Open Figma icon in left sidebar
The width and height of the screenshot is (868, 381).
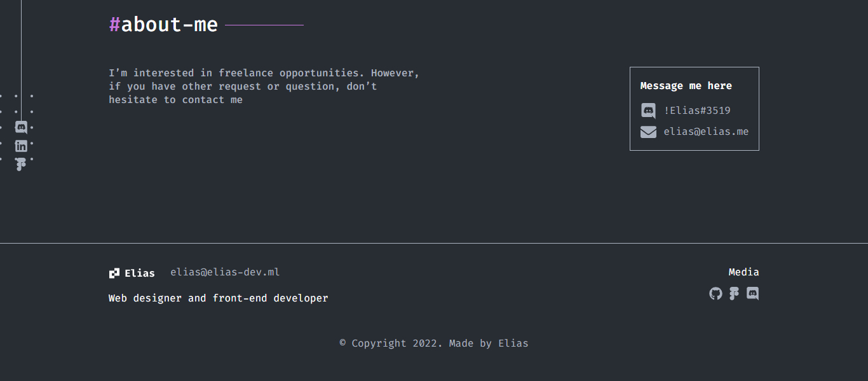[21, 164]
